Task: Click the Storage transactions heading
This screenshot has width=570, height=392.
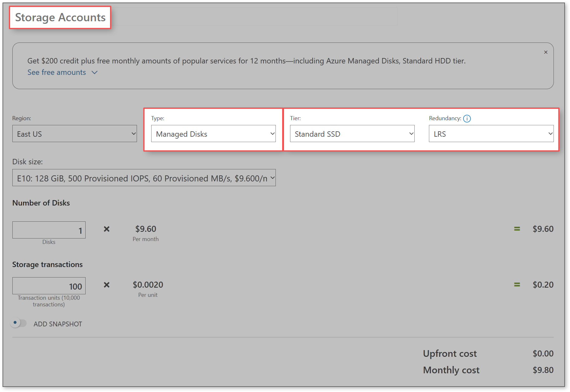Action: [48, 264]
